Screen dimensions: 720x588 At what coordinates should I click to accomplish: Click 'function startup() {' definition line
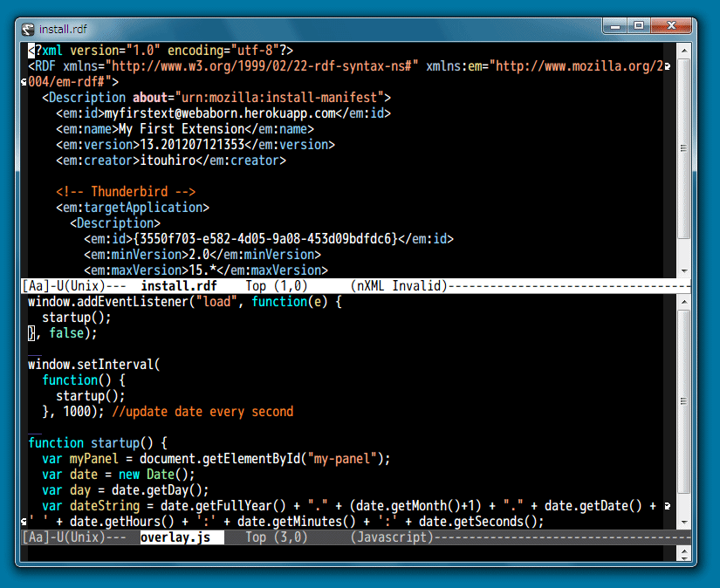(x=98, y=443)
